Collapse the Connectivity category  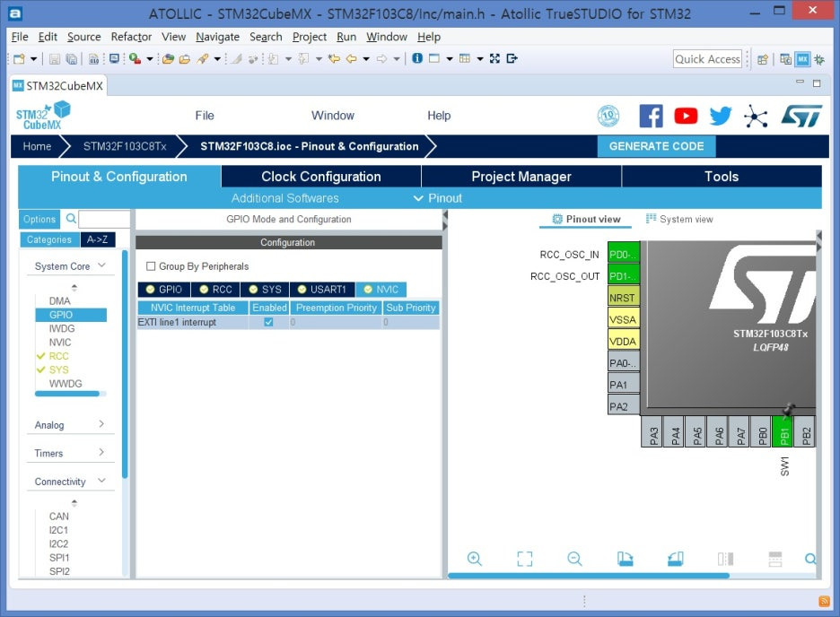(x=101, y=481)
